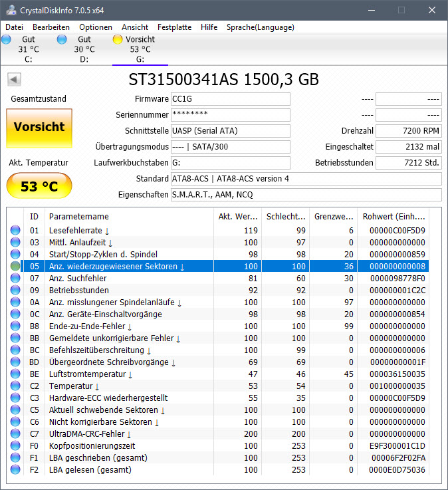Click status orb of C2 Temperatur row
The image size is (448, 490).
pos(15,386)
